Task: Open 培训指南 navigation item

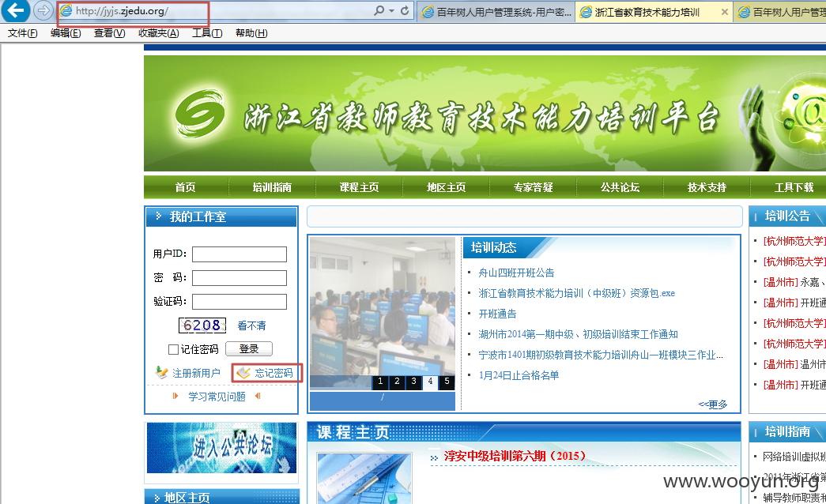Action: 272,187
